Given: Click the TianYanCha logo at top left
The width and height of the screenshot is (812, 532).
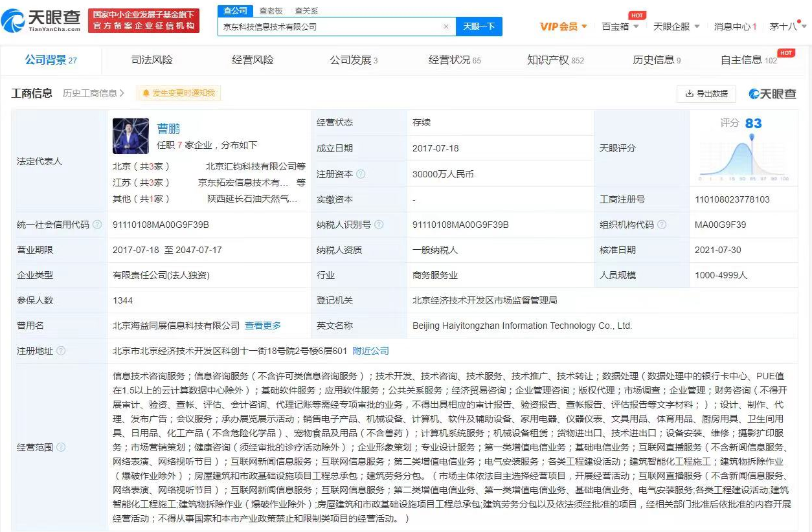Looking at the screenshot, I should tap(41, 21).
